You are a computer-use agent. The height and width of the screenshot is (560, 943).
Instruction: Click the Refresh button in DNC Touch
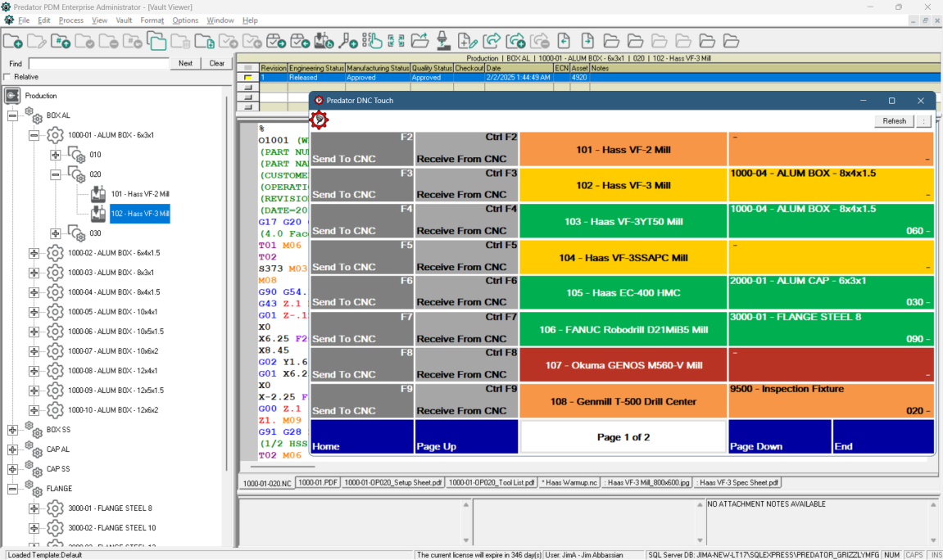coord(893,120)
